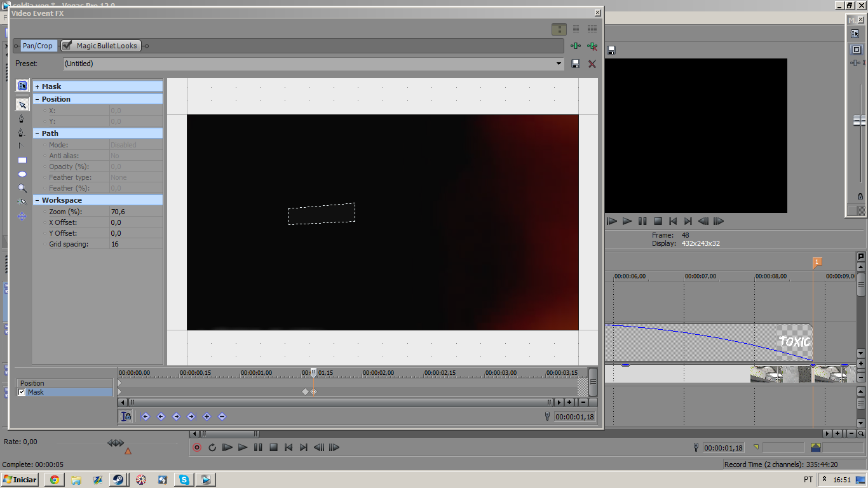Click the Y Offset value field
Image resolution: width=868 pixels, height=488 pixels.
(x=135, y=233)
